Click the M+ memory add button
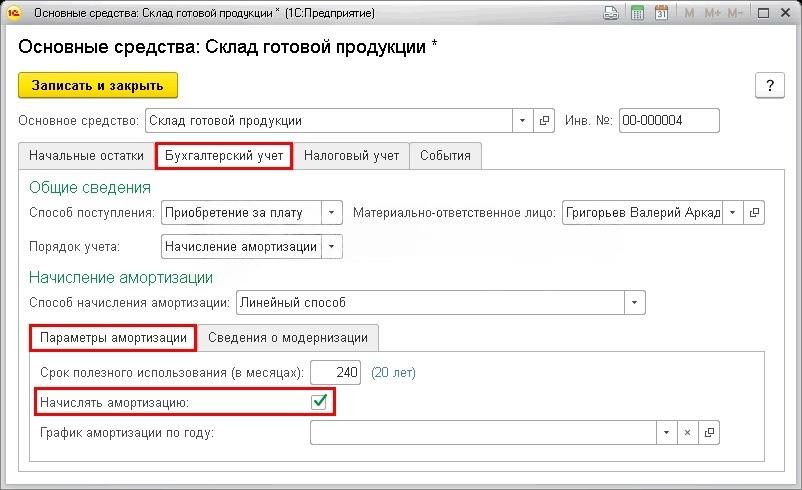The image size is (802, 490). 712,13
